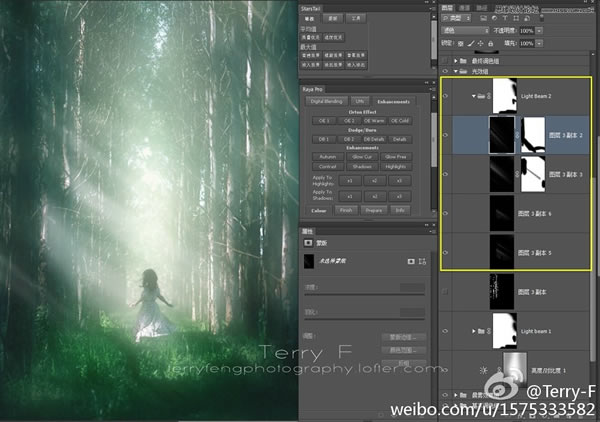
Task: Click the OE Warm button
Action: (x=374, y=121)
